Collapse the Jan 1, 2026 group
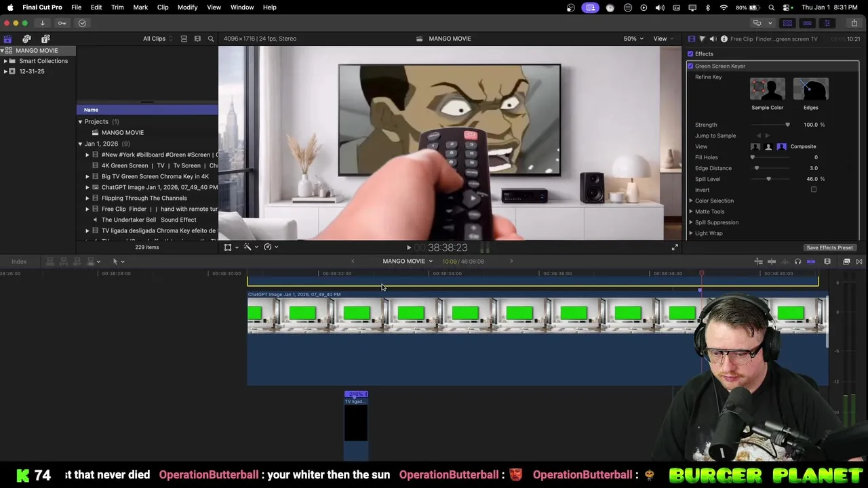 point(80,144)
